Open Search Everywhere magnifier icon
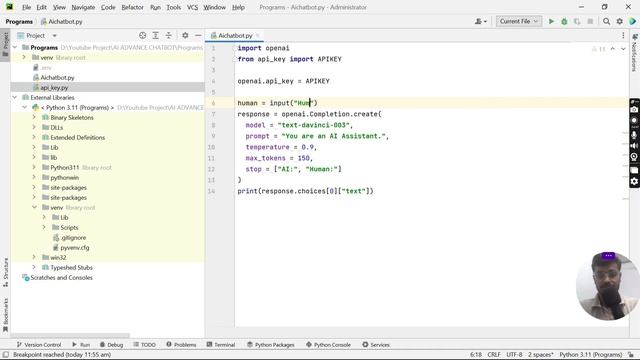 coord(607,21)
